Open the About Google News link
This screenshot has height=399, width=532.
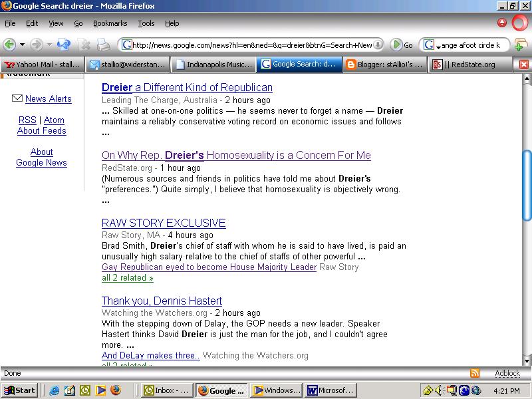pos(41,157)
